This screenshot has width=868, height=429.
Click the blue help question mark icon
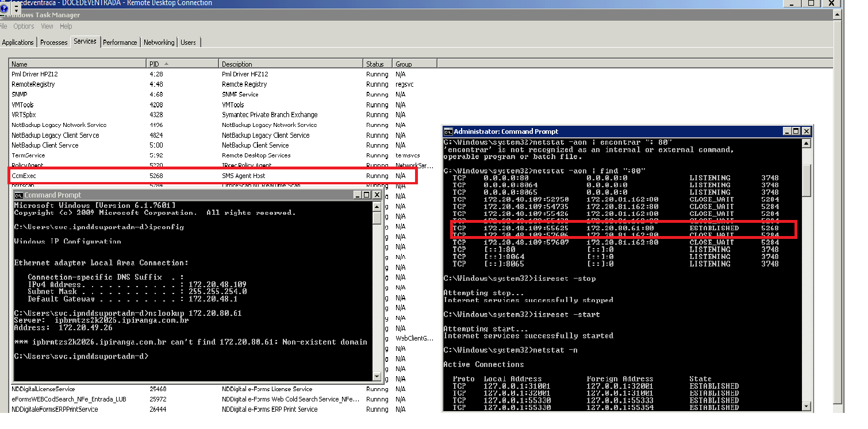(5, 9)
